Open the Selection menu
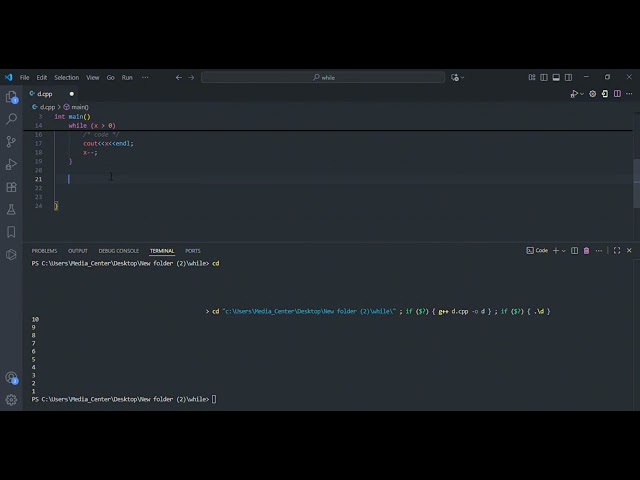 click(67, 77)
